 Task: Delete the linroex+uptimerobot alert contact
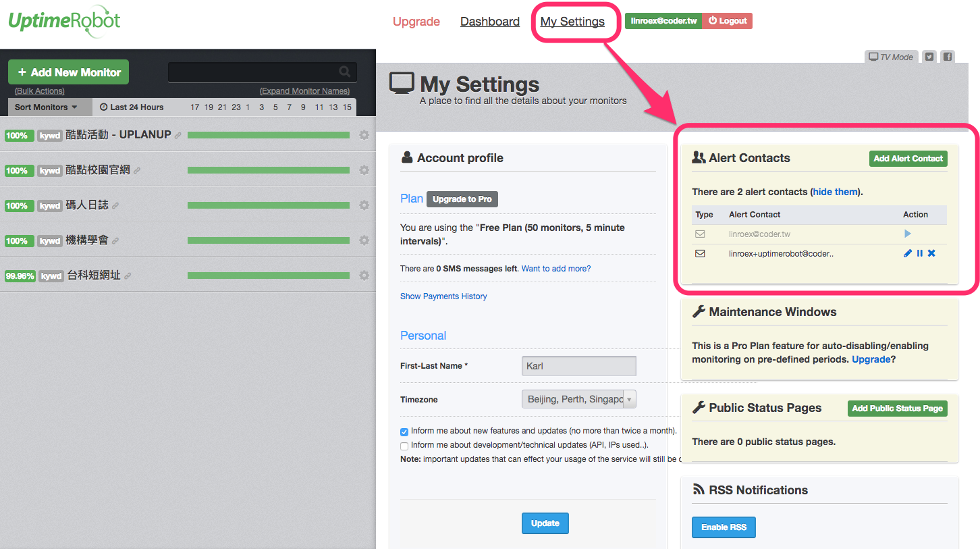[x=931, y=253]
